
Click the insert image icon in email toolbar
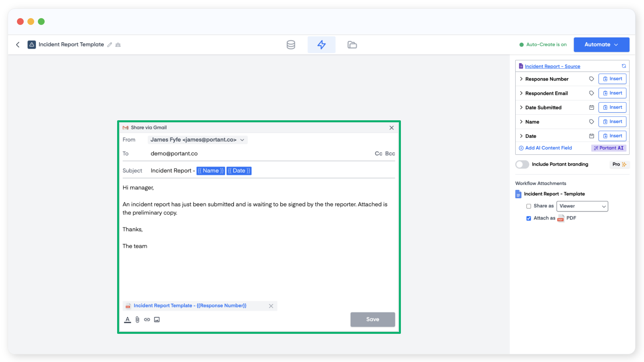pyautogui.click(x=157, y=319)
